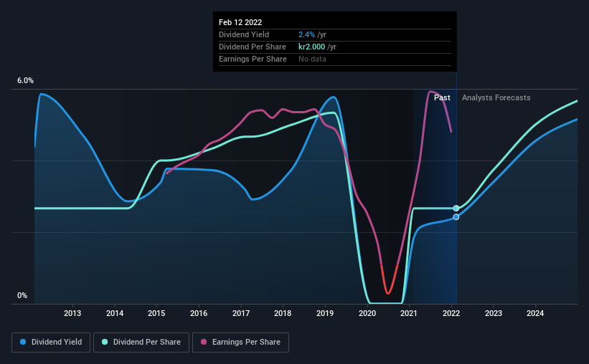Click the Analysts Forecasts label
The height and width of the screenshot is (364, 589).
click(x=496, y=97)
